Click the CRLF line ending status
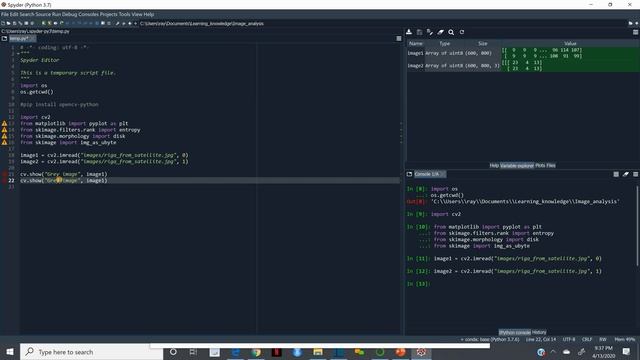640x360 pixels. click(587, 340)
